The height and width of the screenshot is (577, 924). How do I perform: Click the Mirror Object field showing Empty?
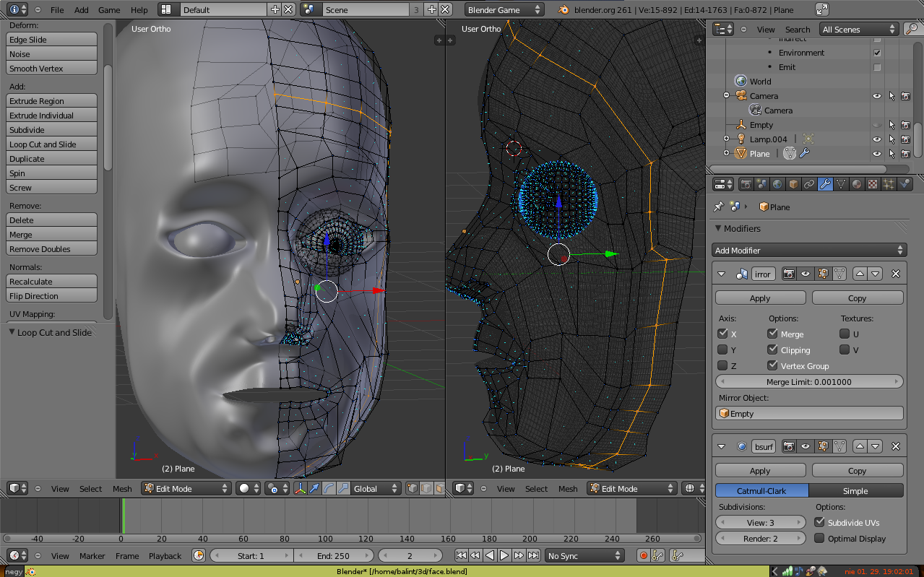click(809, 414)
